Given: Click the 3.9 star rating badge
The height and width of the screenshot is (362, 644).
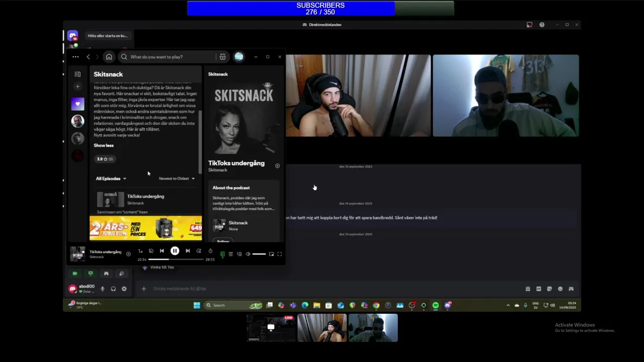Looking at the screenshot, I should (x=105, y=159).
